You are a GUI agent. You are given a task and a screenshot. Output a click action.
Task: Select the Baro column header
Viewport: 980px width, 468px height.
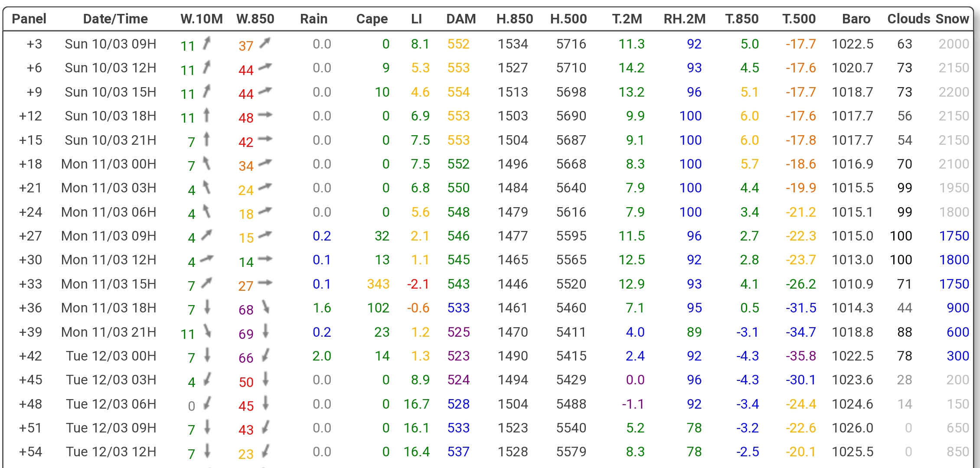856,19
